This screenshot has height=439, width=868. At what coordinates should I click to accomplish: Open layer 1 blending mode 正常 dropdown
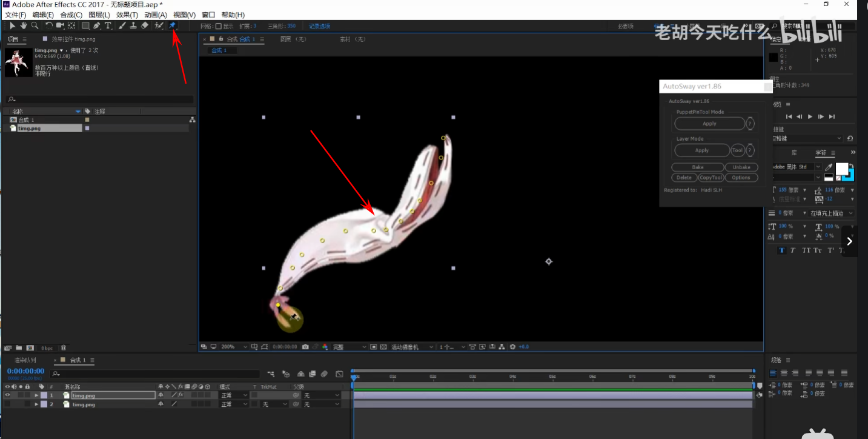click(x=234, y=395)
